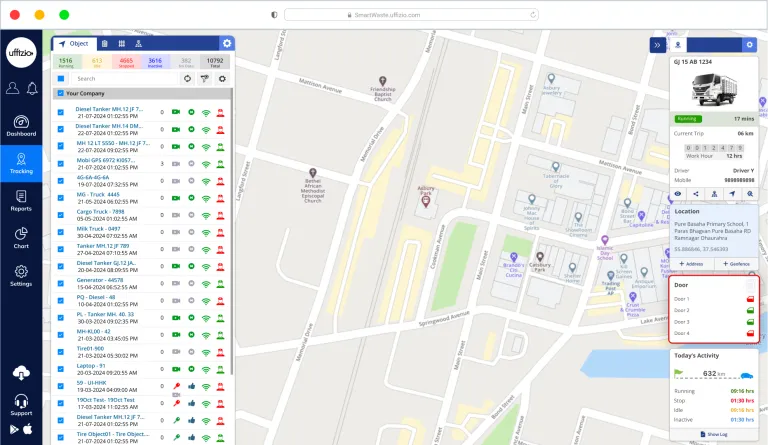768x445 pixels.
Task: Click the refresh icon beside search
Action: click(x=186, y=78)
